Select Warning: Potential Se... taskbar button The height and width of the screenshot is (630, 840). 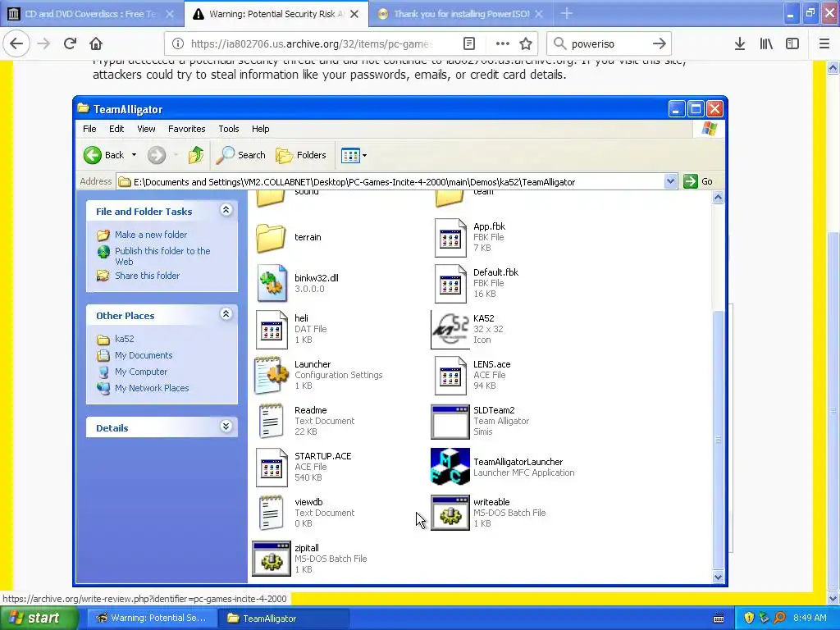(152, 619)
